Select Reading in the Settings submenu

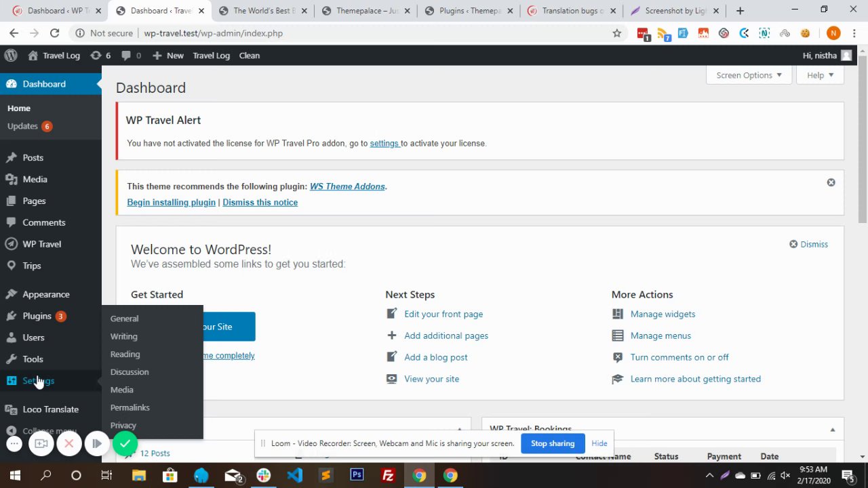[x=125, y=354]
